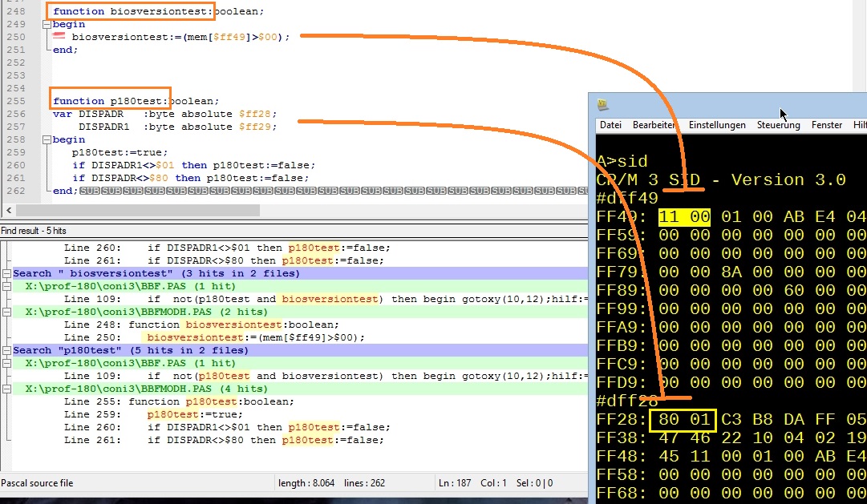Open the Datei menu
This screenshot has width=867, height=504.
click(x=610, y=125)
